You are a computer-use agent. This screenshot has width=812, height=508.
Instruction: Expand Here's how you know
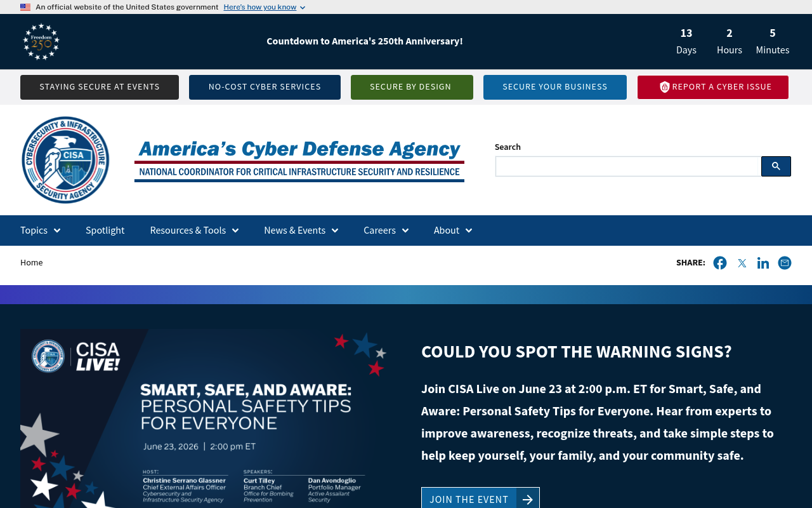[265, 7]
